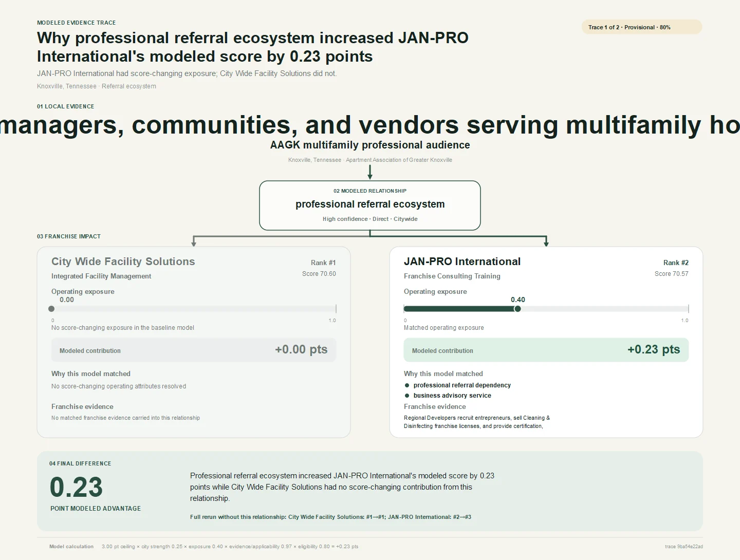
Task: Click the 'Full rerun without this relationship' line
Action: (330, 517)
